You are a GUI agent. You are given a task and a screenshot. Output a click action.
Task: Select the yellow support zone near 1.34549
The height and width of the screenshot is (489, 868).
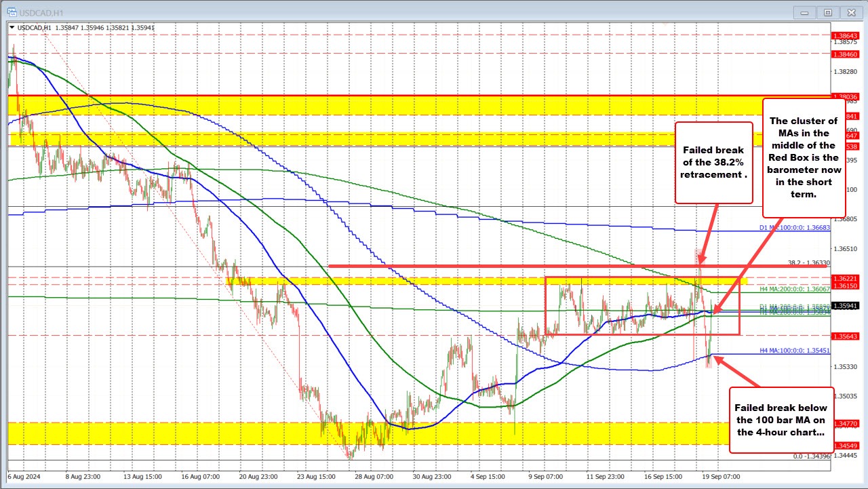(x=407, y=431)
